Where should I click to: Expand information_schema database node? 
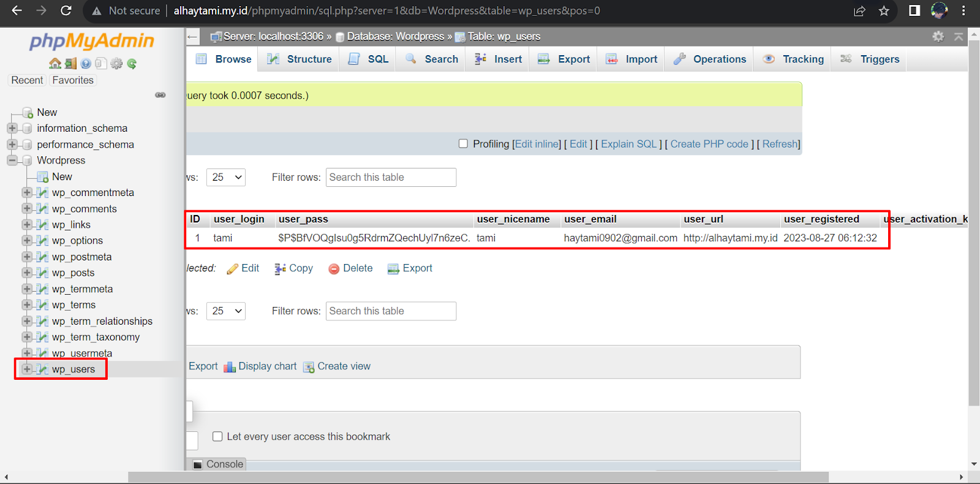click(x=12, y=128)
